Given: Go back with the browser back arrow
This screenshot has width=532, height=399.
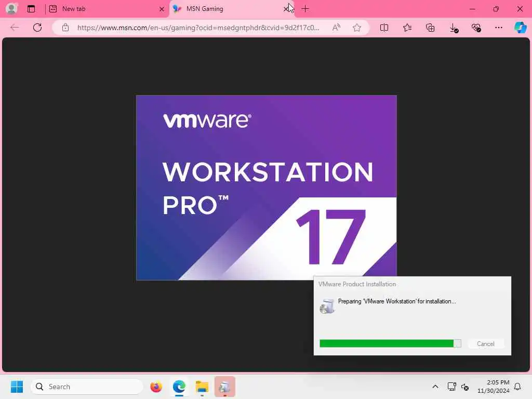Looking at the screenshot, I should 15,28.
